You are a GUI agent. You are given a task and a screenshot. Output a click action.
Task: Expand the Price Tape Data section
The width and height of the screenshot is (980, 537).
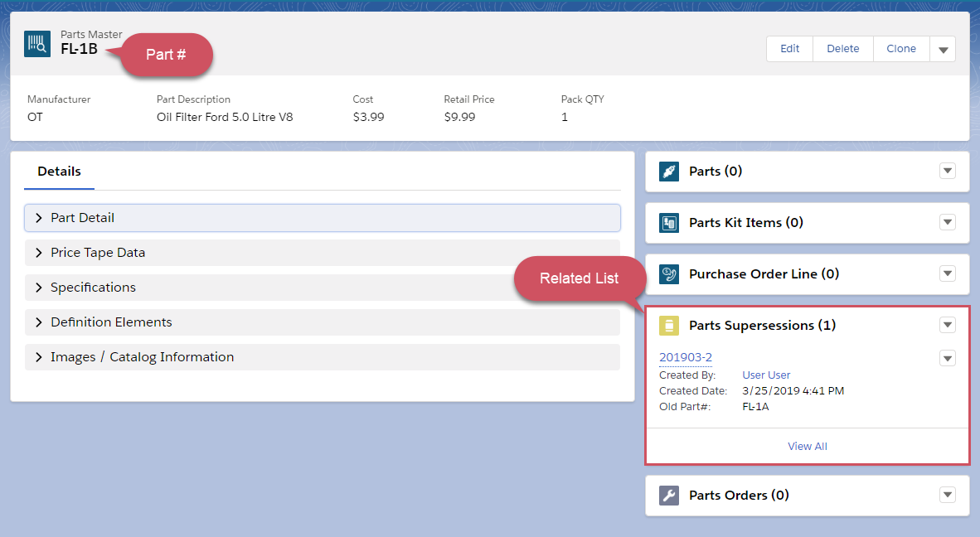pos(323,252)
